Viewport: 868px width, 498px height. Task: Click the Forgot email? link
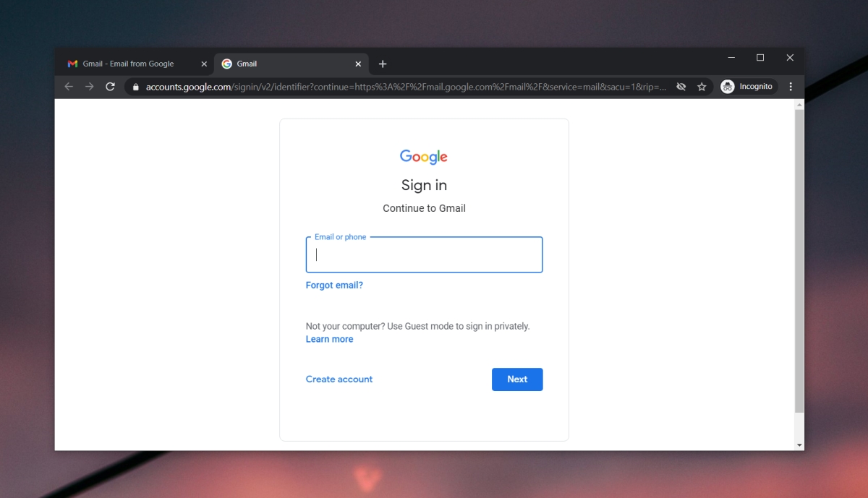[334, 286]
